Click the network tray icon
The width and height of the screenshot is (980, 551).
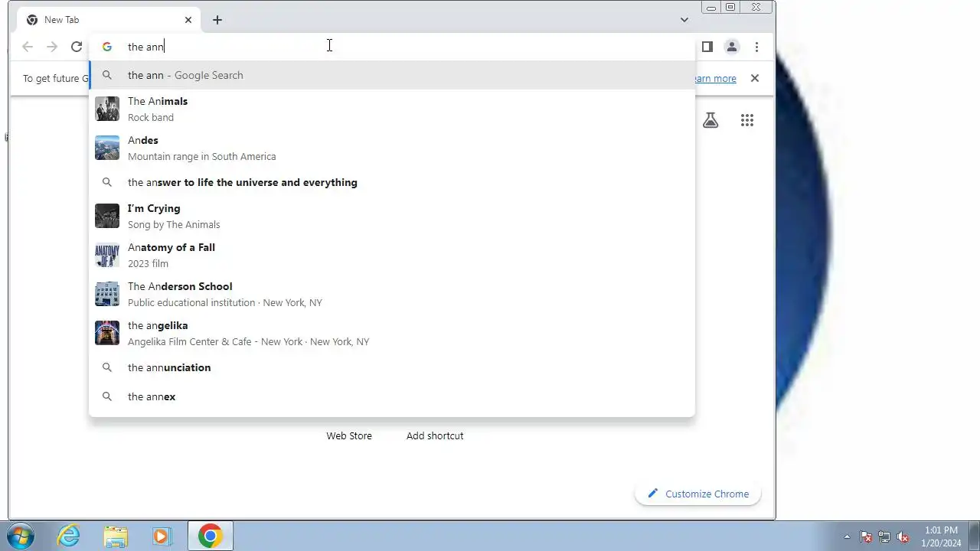click(x=884, y=536)
